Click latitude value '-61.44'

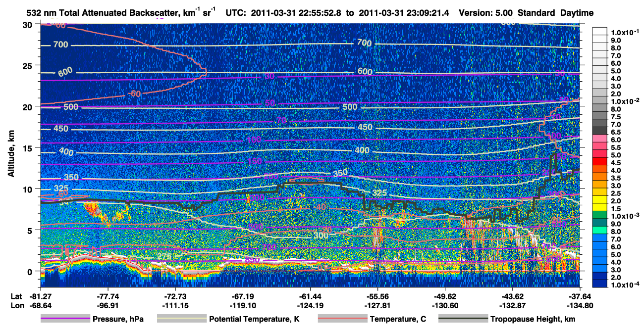click(310, 296)
